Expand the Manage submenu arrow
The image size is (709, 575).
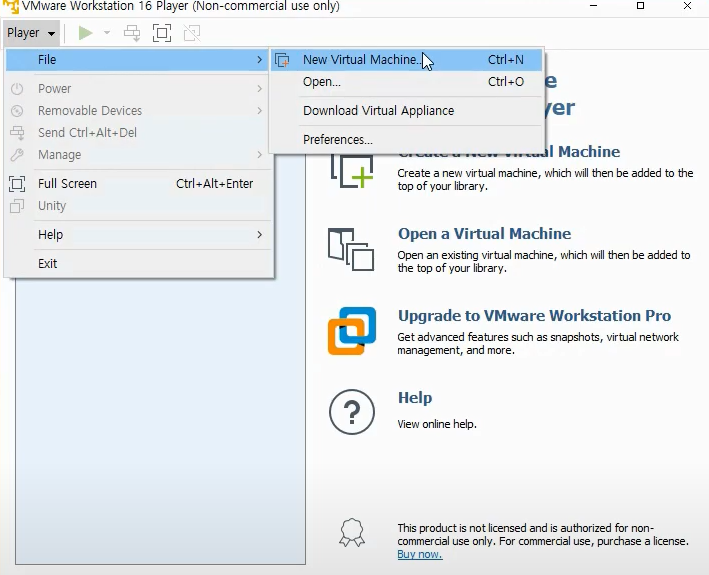click(x=260, y=155)
